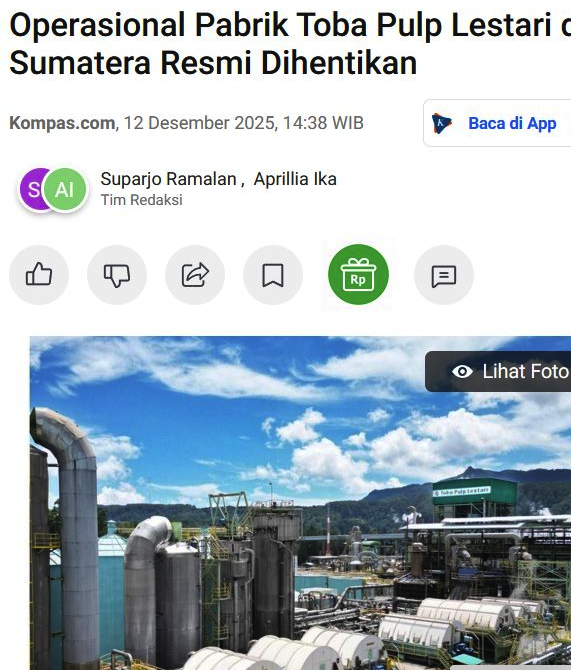
Task: Click the article headline text
Action: pos(290,44)
